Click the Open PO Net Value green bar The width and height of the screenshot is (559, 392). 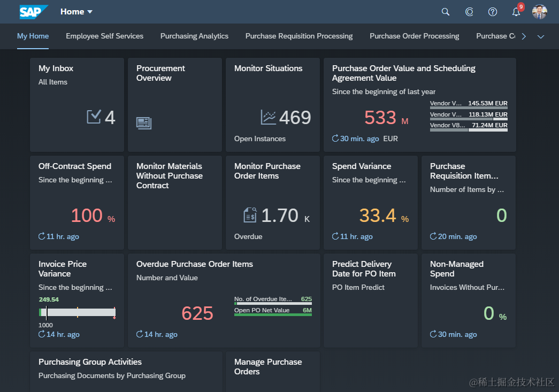(273, 314)
